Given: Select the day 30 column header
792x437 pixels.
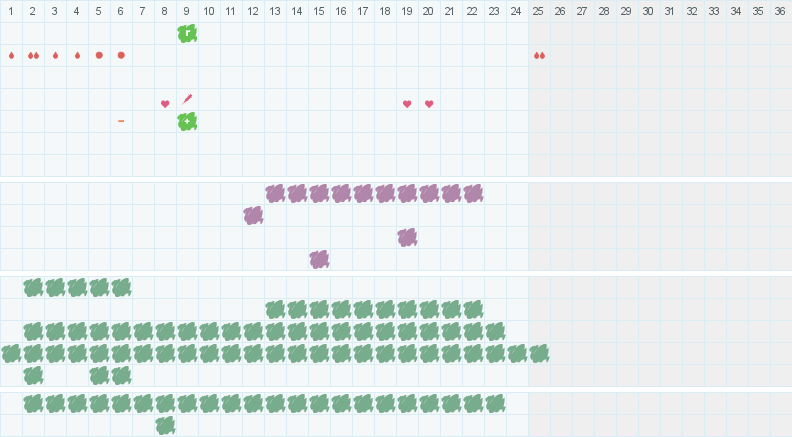Looking at the screenshot, I should tap(648, 11).
